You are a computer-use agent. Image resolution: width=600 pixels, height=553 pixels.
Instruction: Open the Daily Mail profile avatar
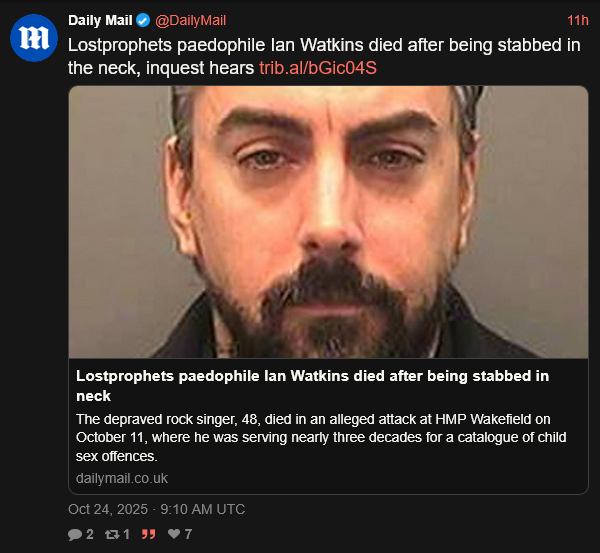point(34,38)
